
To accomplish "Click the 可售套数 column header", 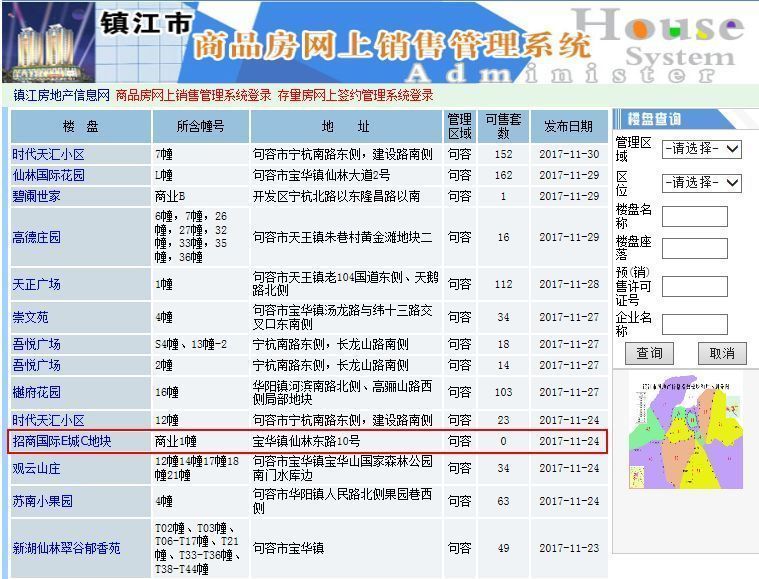I will click(x=503, y=126).
